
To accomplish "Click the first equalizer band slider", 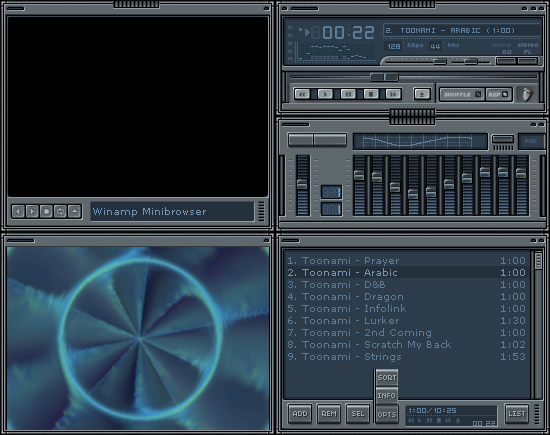I will point(359,185).
